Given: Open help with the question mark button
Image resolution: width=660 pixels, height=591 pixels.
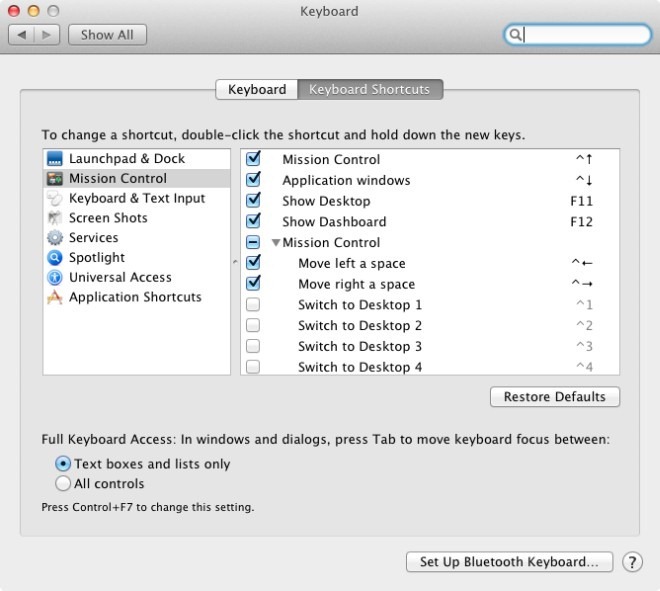Looking at the screenshot, I should click(x=632, y=562).
